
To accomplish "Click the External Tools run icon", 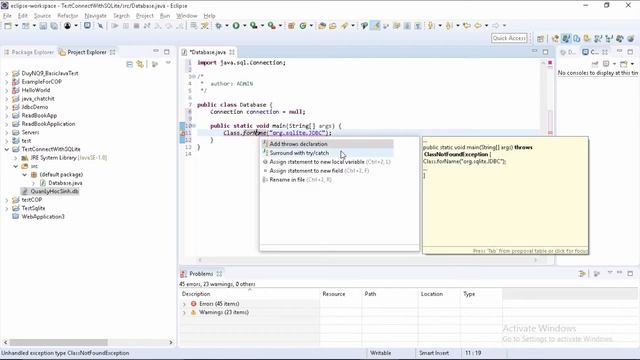I will pyautogui.click(x=271, y=26).
